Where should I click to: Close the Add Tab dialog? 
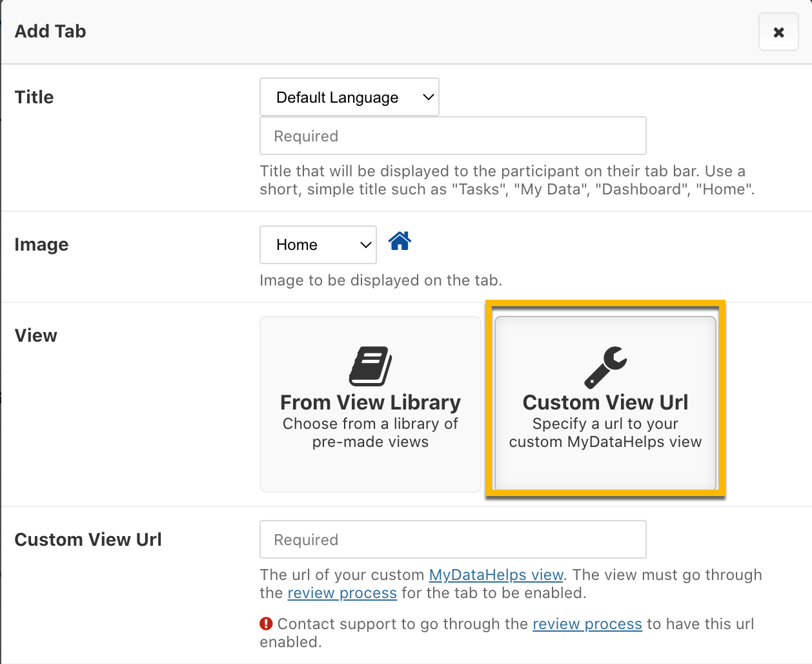tap(778, 32)
